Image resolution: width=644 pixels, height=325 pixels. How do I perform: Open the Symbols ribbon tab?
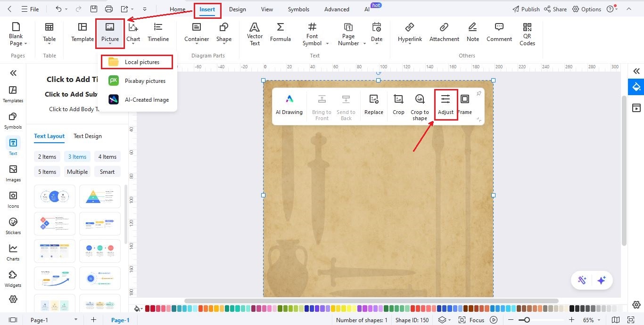[298, 9]
